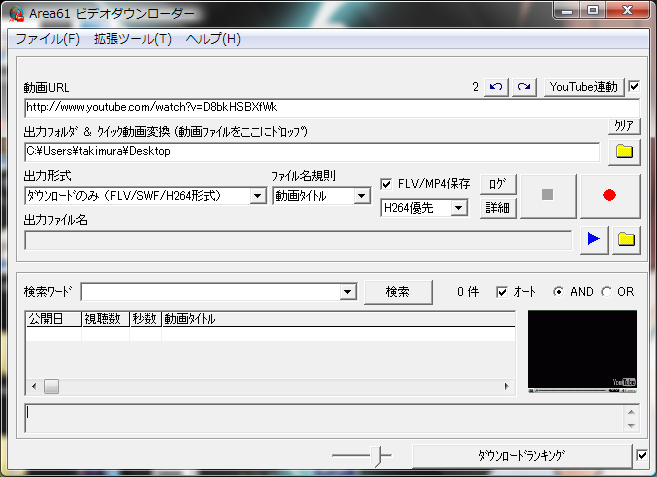Click the gray stop square button
Screen dimensions: 657x477
548,195
